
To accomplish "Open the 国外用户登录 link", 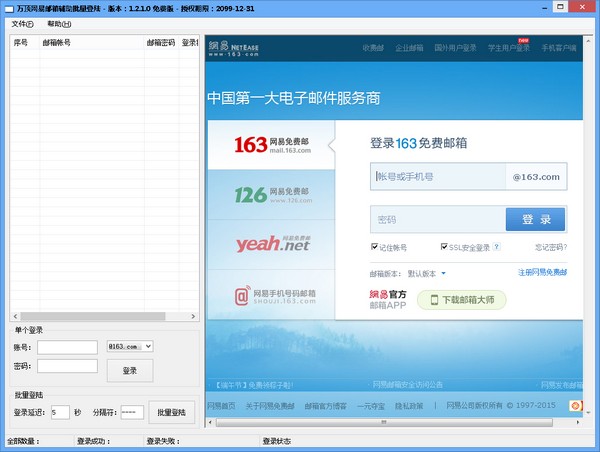I will click(455, 48).
